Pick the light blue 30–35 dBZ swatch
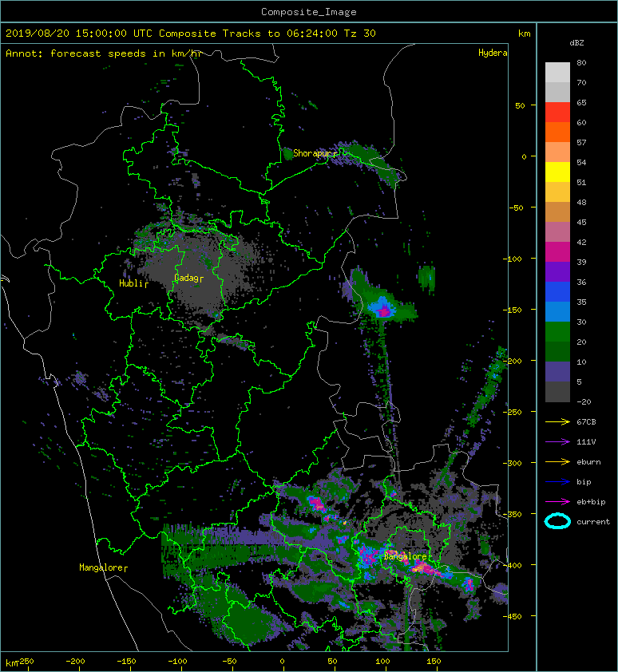The image size is (618, 672). (x=557, y=311)
